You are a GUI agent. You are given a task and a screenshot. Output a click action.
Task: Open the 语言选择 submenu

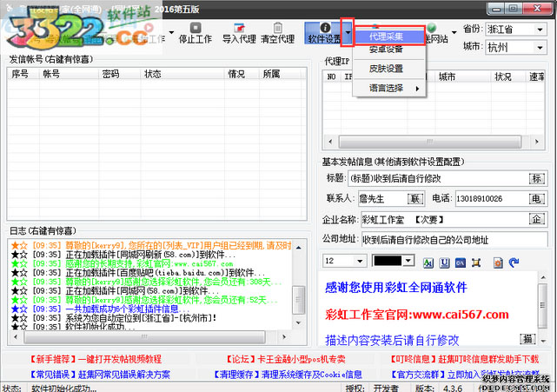386,89
